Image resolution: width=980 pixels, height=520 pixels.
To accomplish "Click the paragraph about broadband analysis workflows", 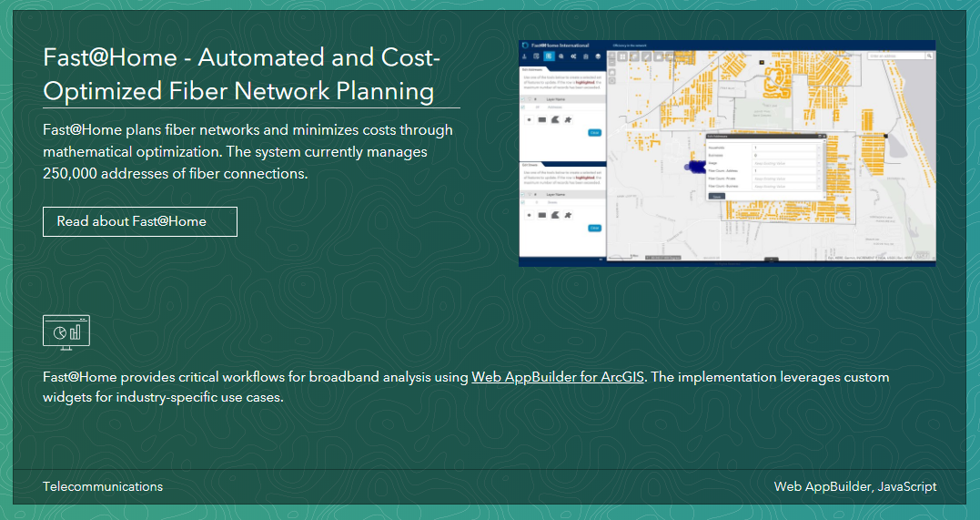I will tap(466, 387).
